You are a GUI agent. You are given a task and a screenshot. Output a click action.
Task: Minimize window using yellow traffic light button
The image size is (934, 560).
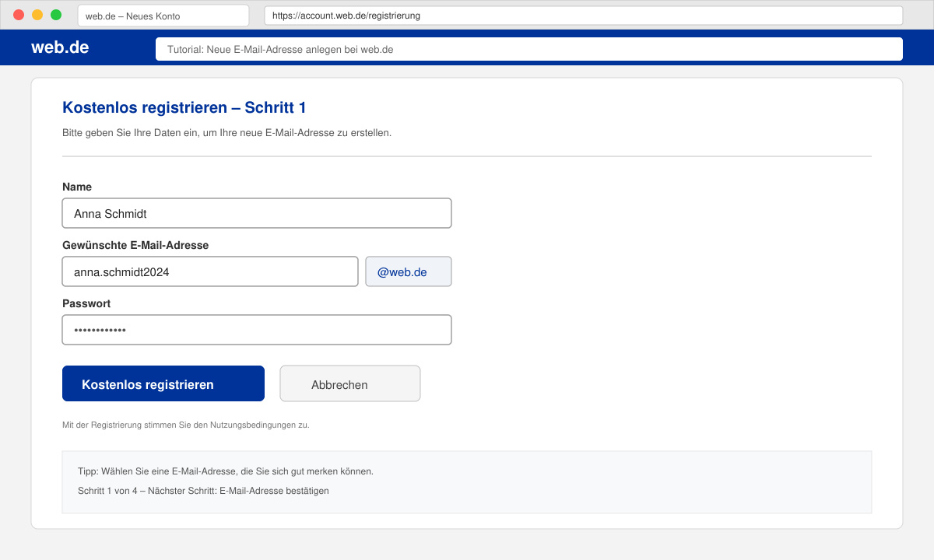coord(37,15)
